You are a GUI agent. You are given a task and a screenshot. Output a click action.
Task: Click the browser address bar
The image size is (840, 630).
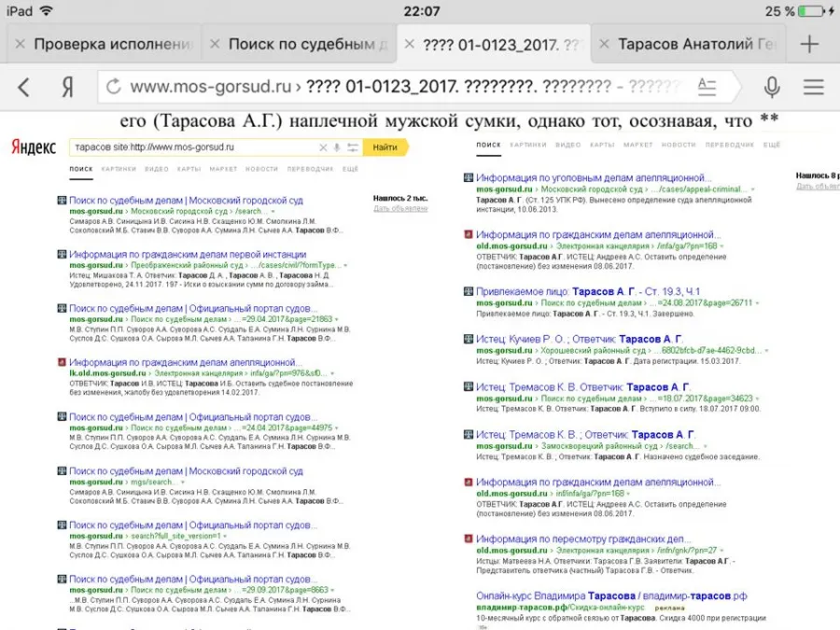tap(418, 86)
